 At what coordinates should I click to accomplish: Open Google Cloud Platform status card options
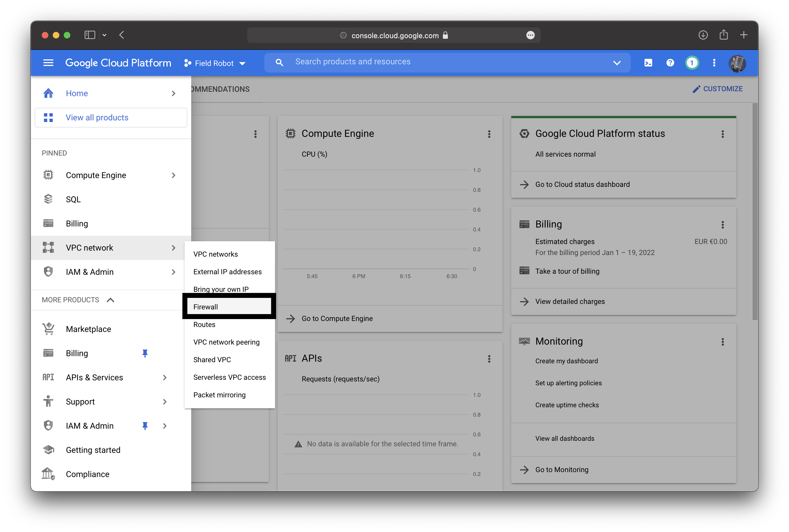coord(723,134)
